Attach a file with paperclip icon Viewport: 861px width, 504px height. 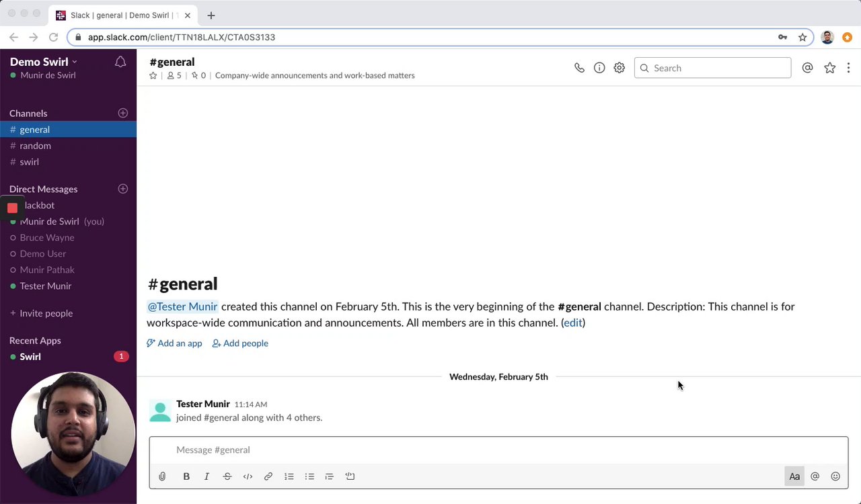(x=162, y=476)
